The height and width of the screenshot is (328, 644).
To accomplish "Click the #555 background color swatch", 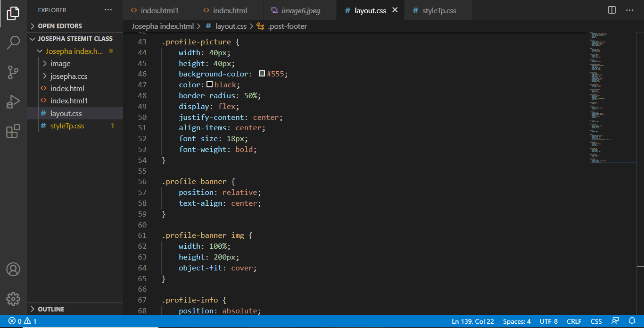I will [x=262, y=74].
